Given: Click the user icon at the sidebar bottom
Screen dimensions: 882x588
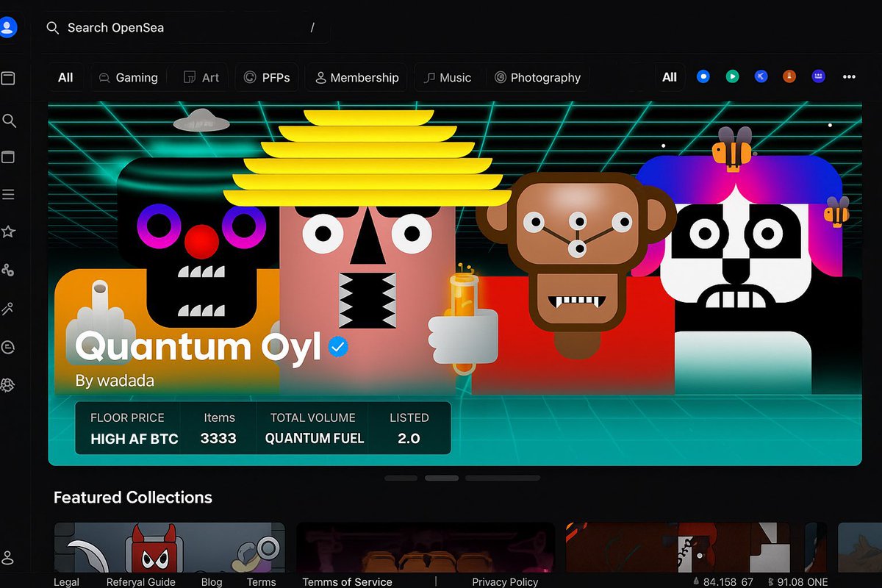Looking at the screenshot, I should (x=8, y=557).
